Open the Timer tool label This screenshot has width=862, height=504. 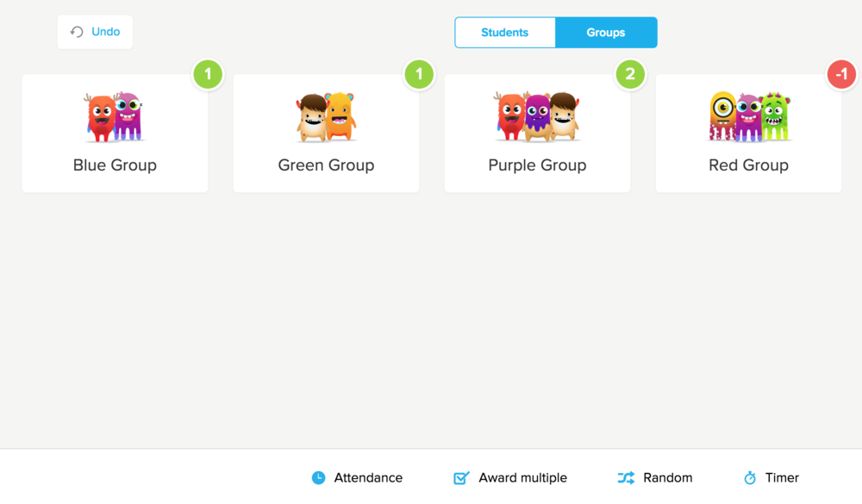point(782,477)
